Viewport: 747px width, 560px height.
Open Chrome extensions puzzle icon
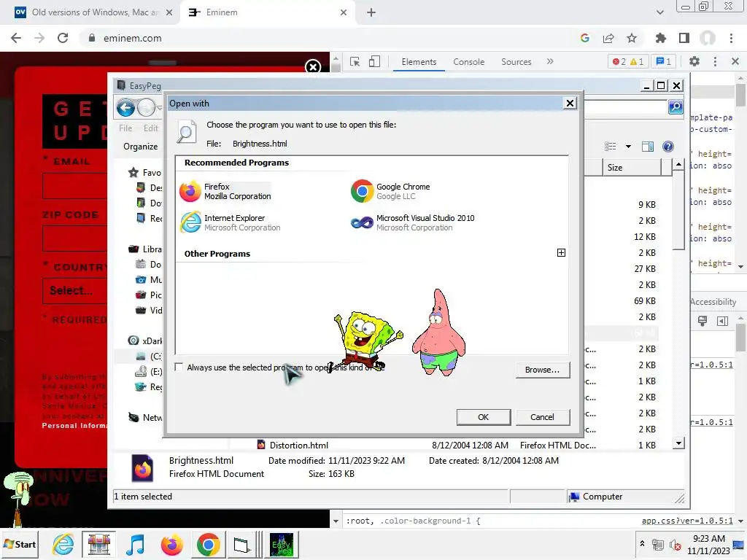click(661, 38)
